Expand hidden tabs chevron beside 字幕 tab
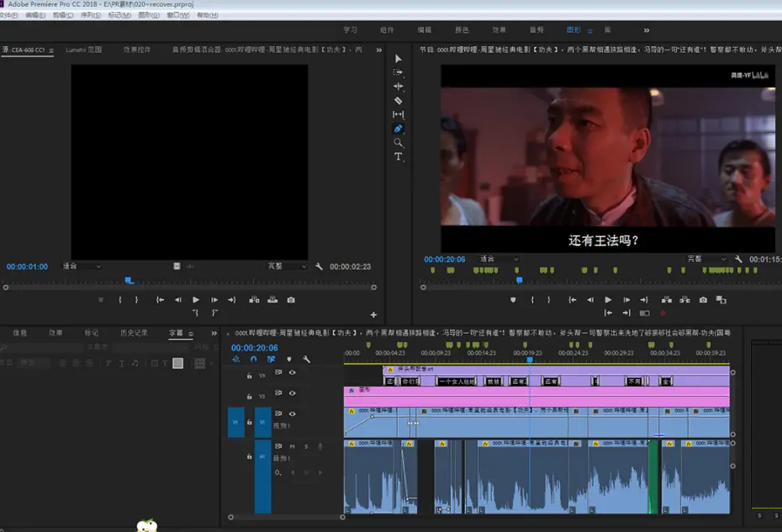The height and width of the screenshot is (532, 782). pyautogui.click(x=214, y=333)
